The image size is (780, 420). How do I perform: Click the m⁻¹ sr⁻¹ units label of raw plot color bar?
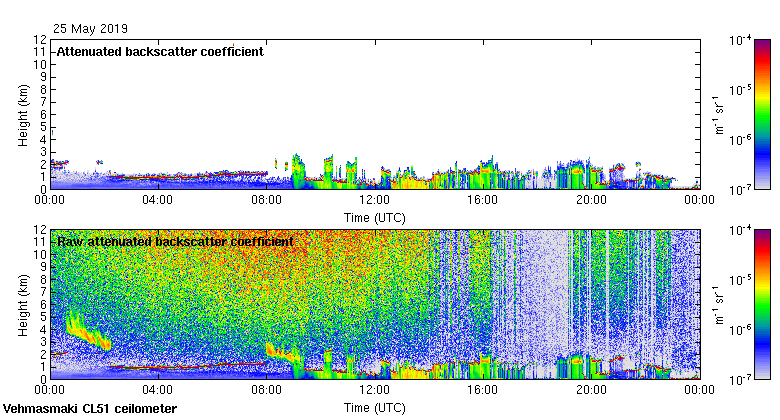tap(719, 305)
